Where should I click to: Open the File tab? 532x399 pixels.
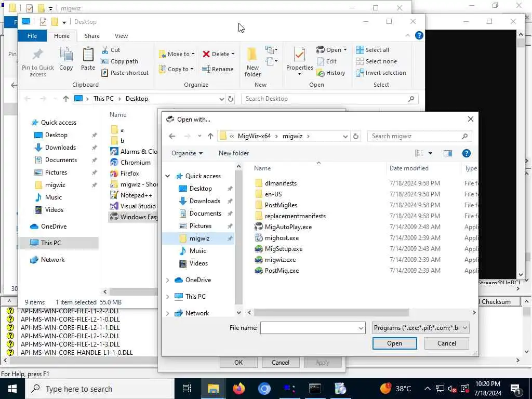(32, 36)
